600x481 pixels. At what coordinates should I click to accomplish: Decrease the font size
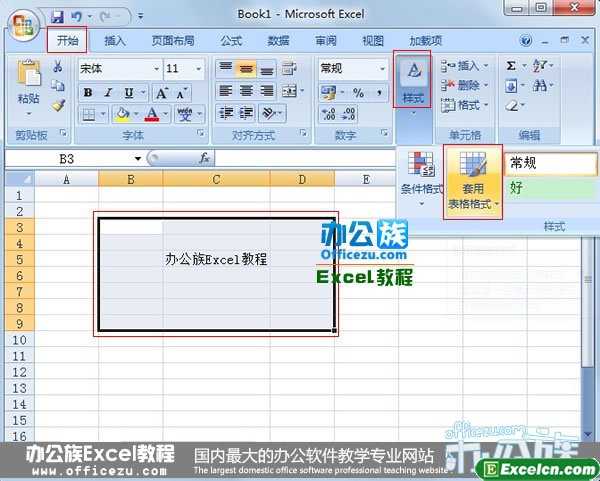[181, 93]
